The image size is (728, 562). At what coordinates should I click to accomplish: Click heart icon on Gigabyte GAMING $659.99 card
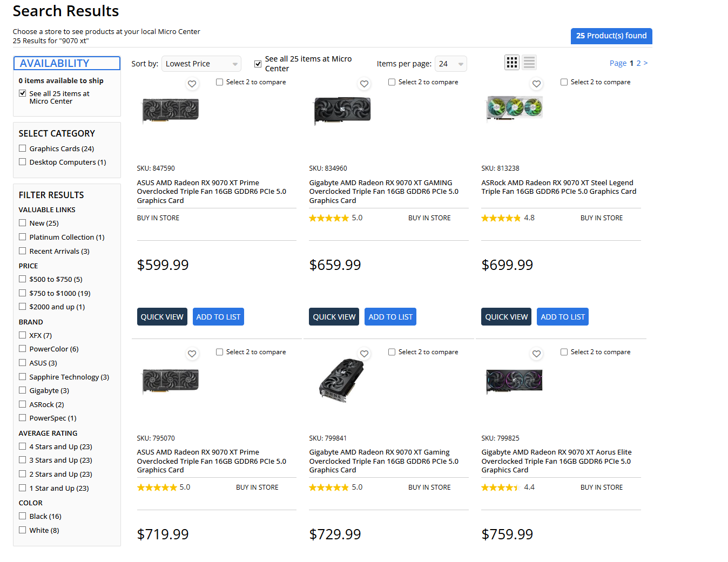[364, 84]
